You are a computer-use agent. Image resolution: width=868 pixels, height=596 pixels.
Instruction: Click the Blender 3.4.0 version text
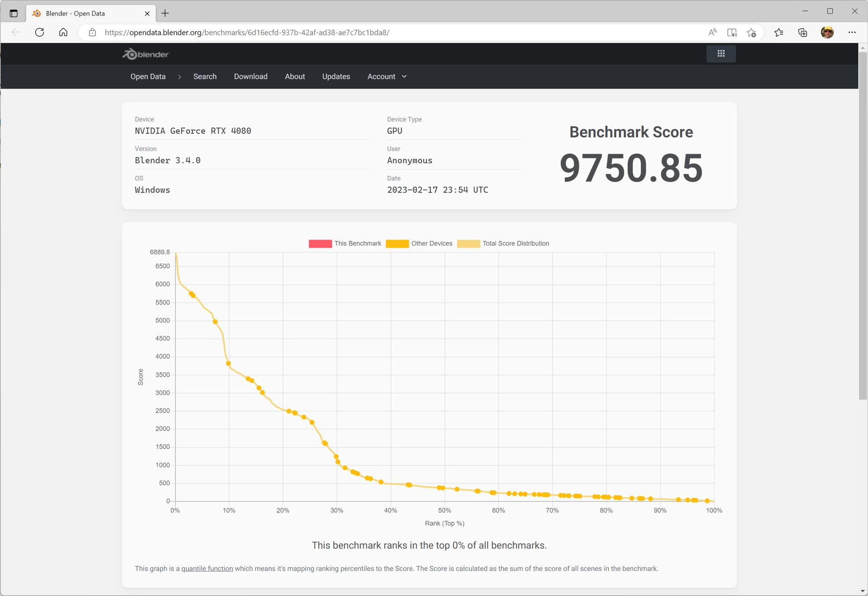168,160
